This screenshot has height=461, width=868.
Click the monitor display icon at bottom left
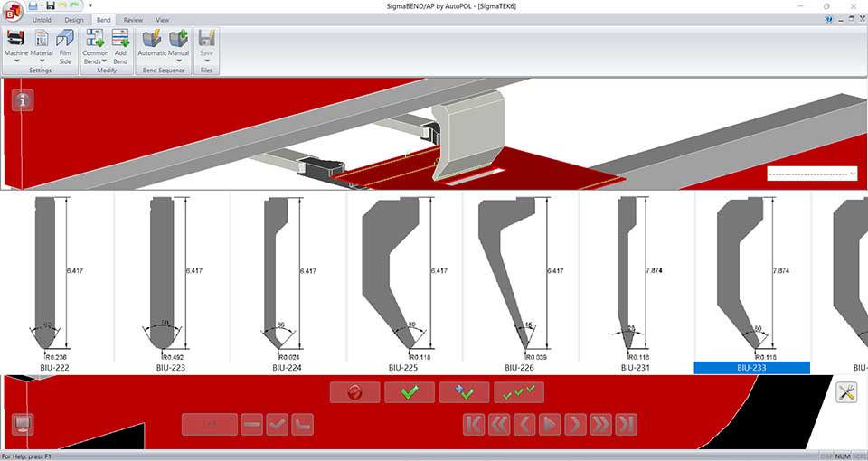click(x=23, y=425)
